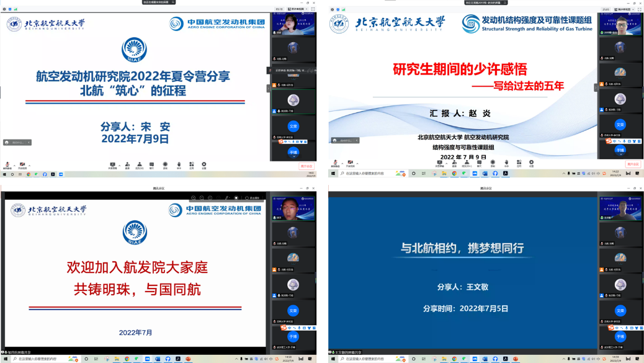The width and height of the screenshot is (644, 363).
Task: Expand audio options arrow beside top-left microphone
Action: [x=12, y=164]
